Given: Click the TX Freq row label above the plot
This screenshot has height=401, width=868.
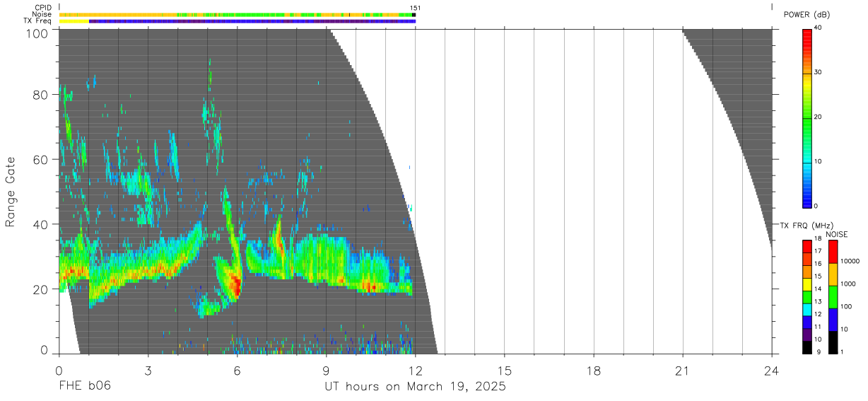Looking at the screenshot, I should [37, 21].
